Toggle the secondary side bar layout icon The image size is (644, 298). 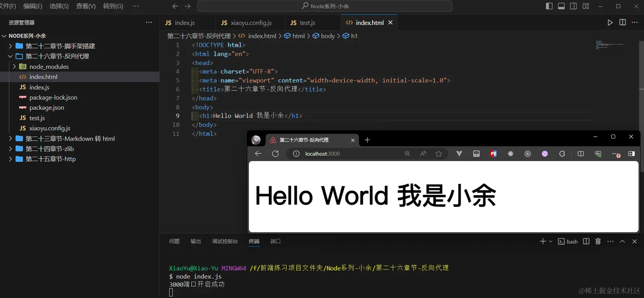pyautogui.click(x=573, y=6)
